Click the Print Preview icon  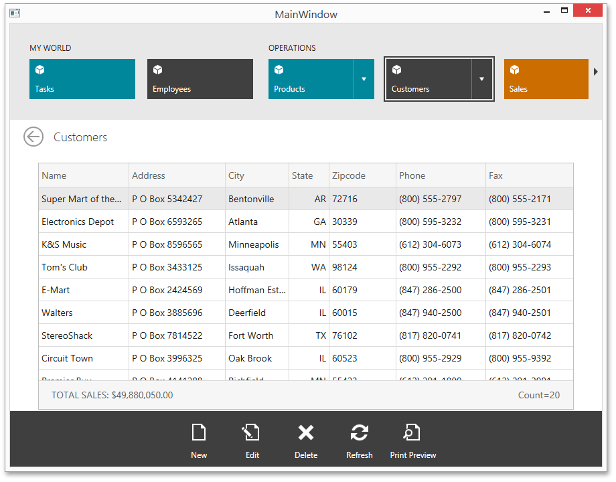(412, 433)
